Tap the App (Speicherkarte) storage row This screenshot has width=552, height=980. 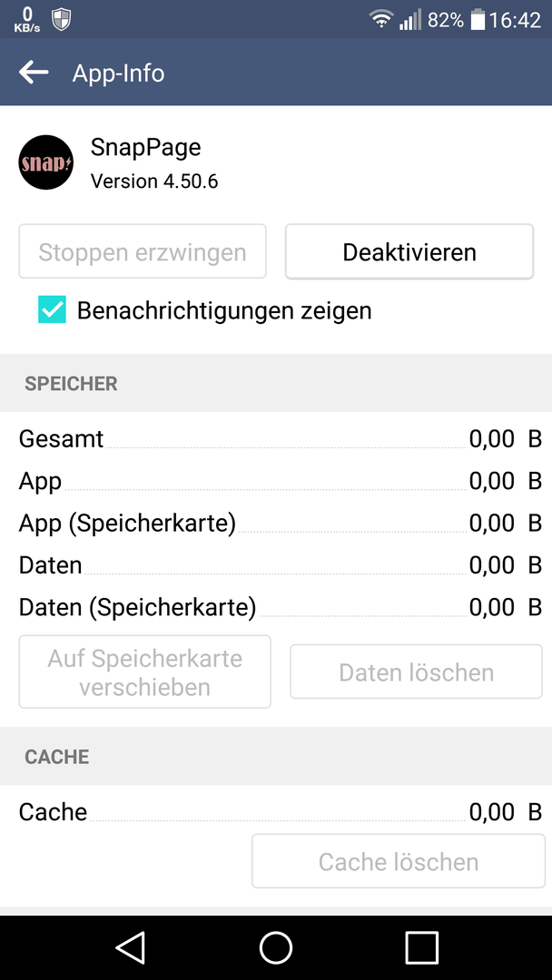point(280,524)
